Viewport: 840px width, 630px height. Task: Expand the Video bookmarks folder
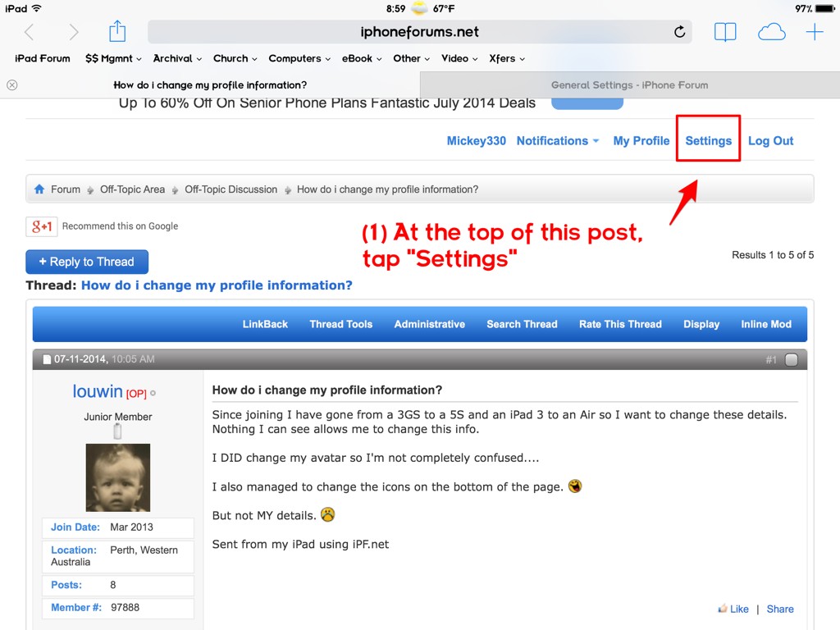459,58
